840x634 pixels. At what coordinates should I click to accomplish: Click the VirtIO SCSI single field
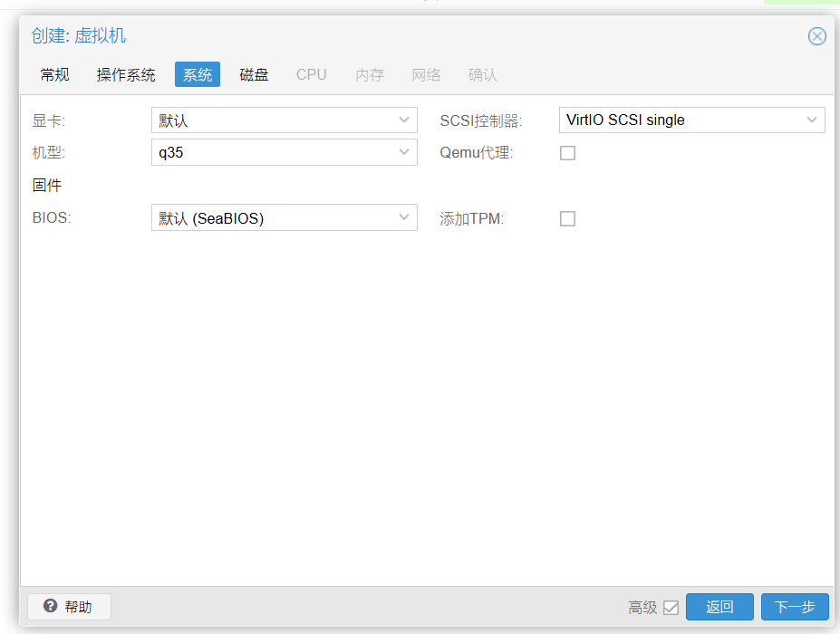(691, 120)
